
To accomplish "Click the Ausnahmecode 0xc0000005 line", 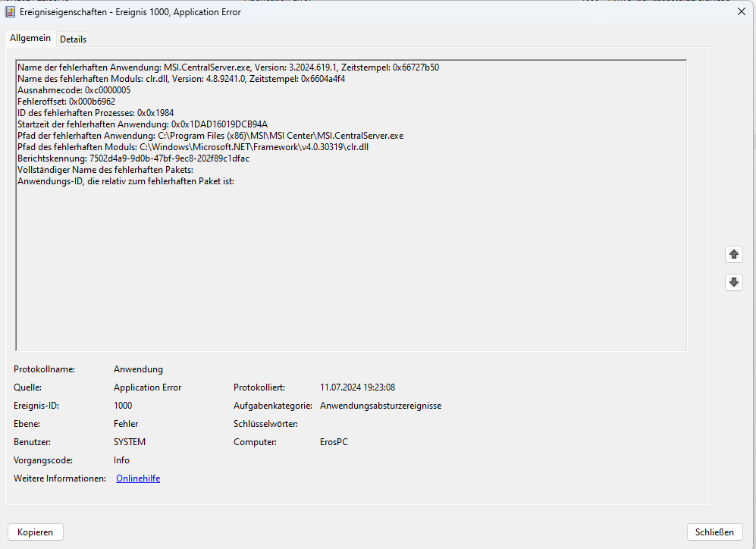I will click(x=74, y=90).
